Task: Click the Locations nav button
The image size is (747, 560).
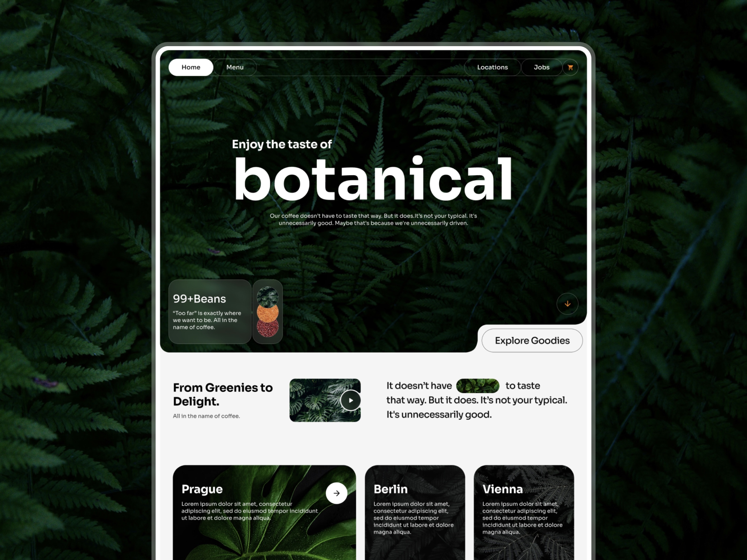Action: coord(493,66)
